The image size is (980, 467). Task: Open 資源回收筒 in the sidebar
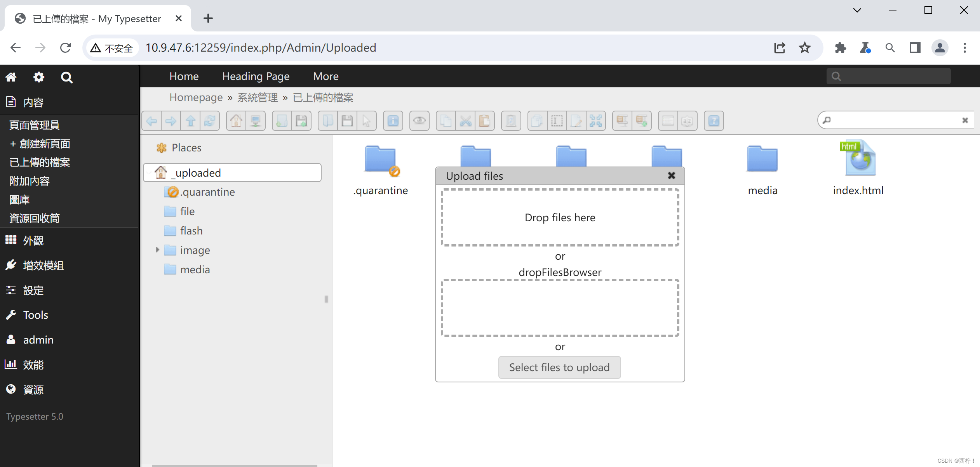34,218
